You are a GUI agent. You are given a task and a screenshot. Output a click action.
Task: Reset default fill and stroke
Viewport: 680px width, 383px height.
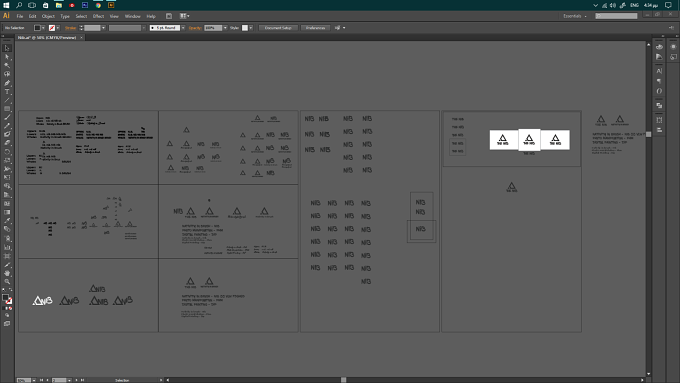tap(4, 290)
